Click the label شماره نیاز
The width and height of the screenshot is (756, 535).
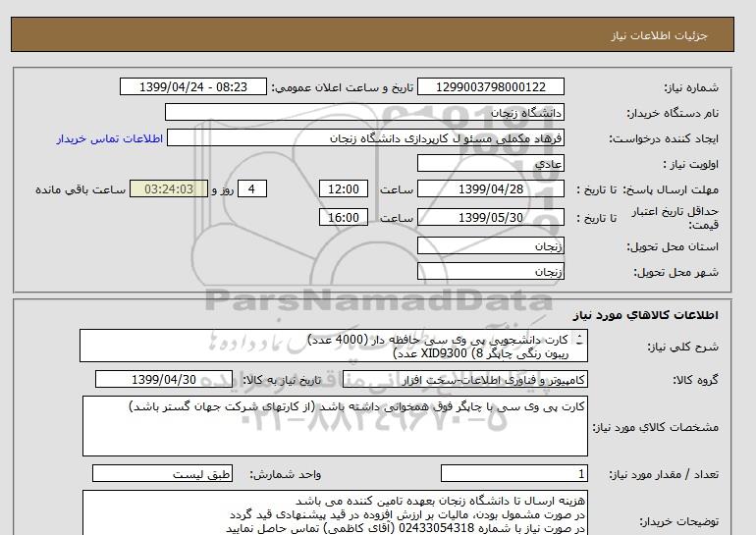pyautogui.click(x=691, y=87)
